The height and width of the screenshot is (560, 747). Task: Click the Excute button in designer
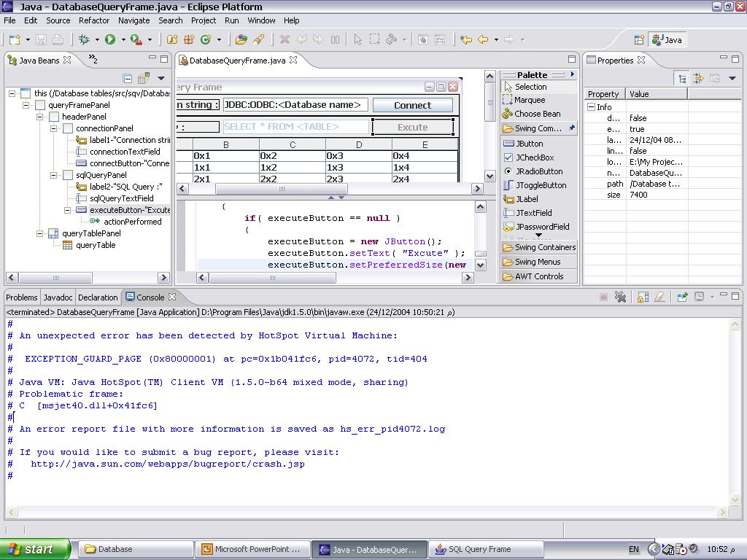[x=413, y=127]
